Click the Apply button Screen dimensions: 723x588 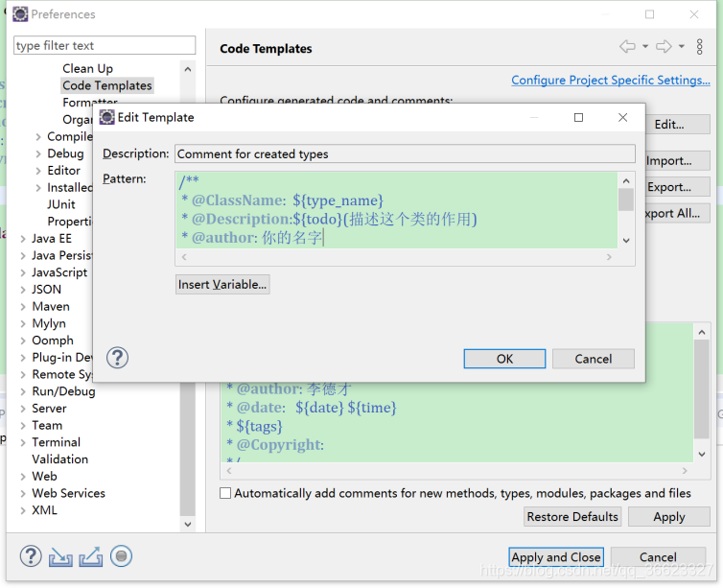pyautogui.click(x=669, y=516)
